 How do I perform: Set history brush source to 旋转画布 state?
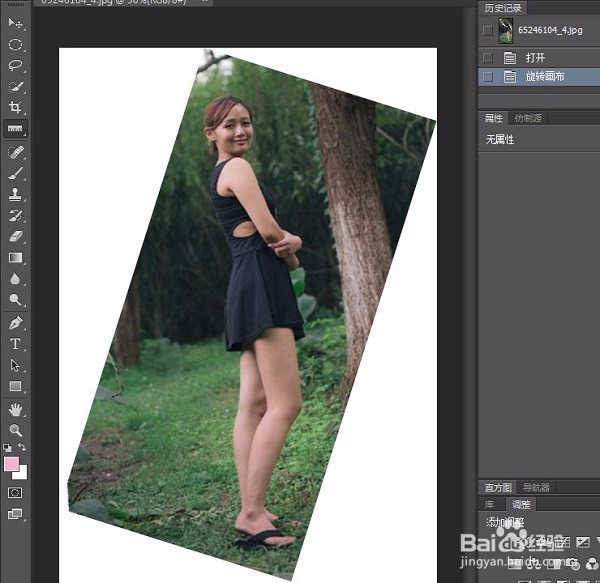pyautogui.click(x=488, y=77)
